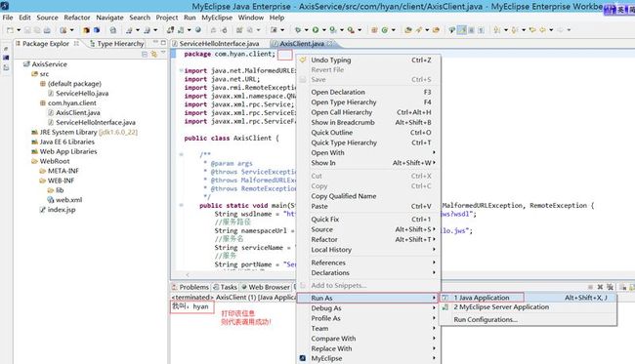Screen dimensions: 635x364
Task: Open the Debug dropdown arrow in toolbar
Action: [x=306, y=30]
